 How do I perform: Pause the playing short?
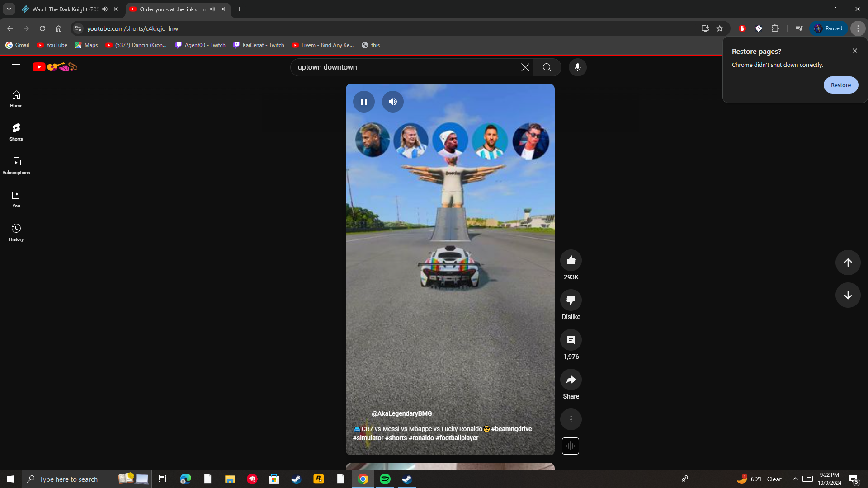(363, 102)
